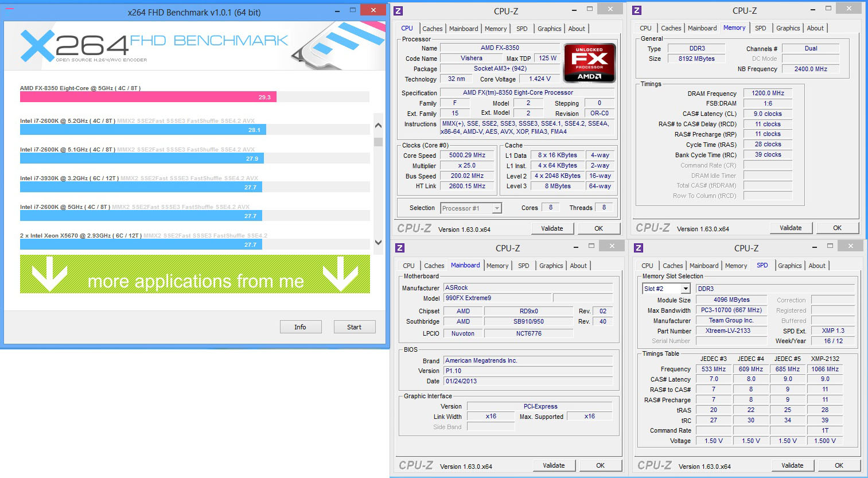Viewport: 868px width, 478px height.
Task: Open CPU tab in the SPD-tab CPU-Z window
Action: [x=647, y=266]
